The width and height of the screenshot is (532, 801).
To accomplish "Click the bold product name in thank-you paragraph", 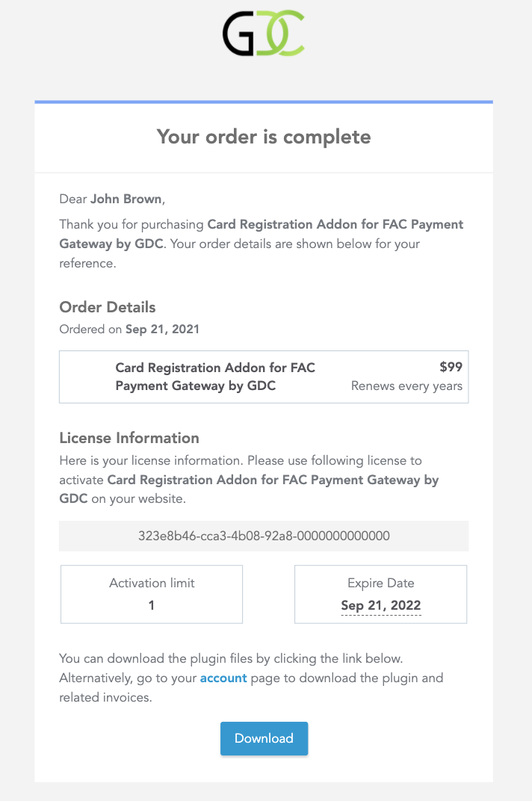I will [x=262, y=234].
